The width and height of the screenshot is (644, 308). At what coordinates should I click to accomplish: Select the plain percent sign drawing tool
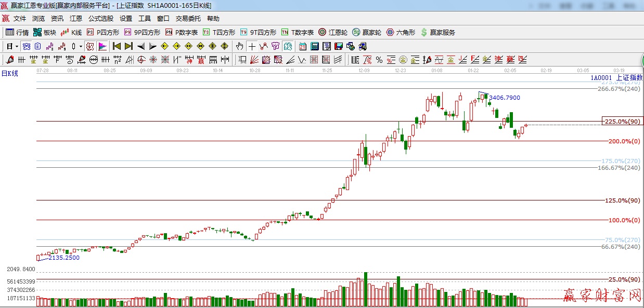coord(379,60)
